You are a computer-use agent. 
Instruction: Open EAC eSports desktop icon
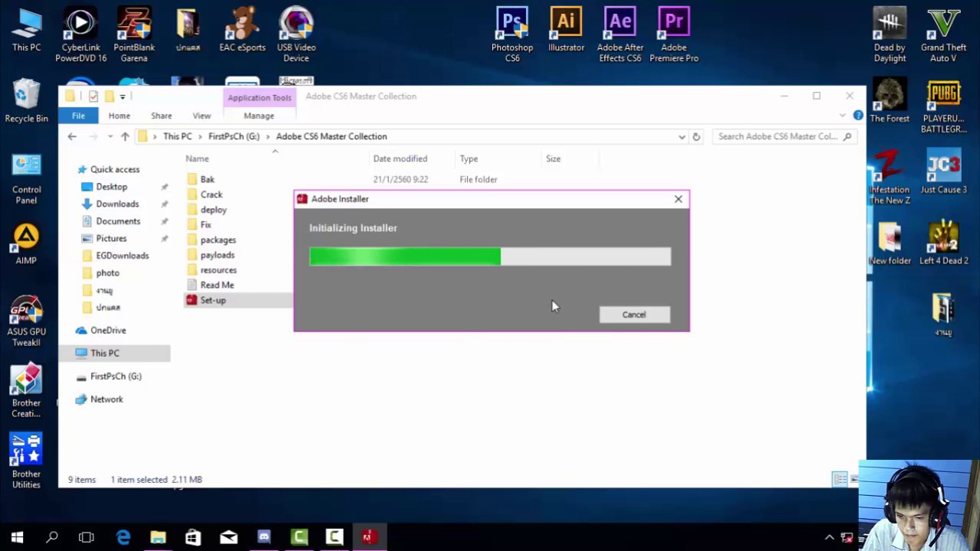pyautogui.click(x=242, y=31)
